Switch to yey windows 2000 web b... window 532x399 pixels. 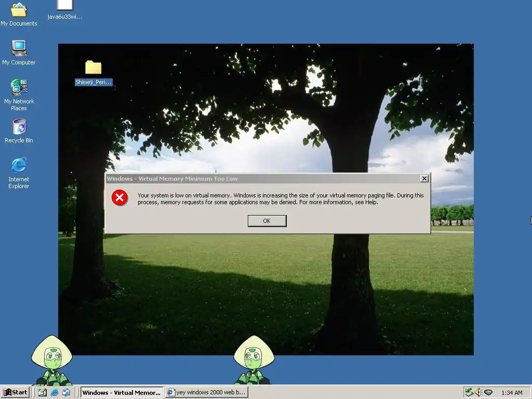[x=207, y=392]
